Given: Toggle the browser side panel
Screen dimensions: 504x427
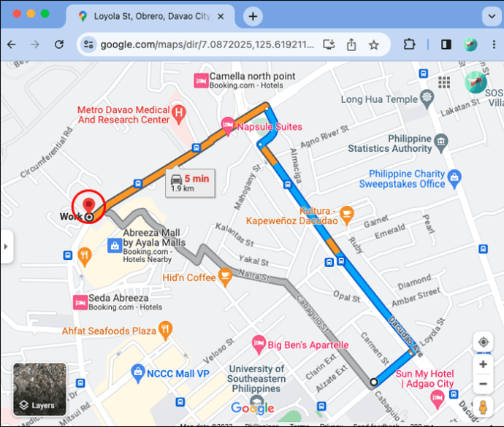Looking at the screenshot, I should [x=446, y=45].
